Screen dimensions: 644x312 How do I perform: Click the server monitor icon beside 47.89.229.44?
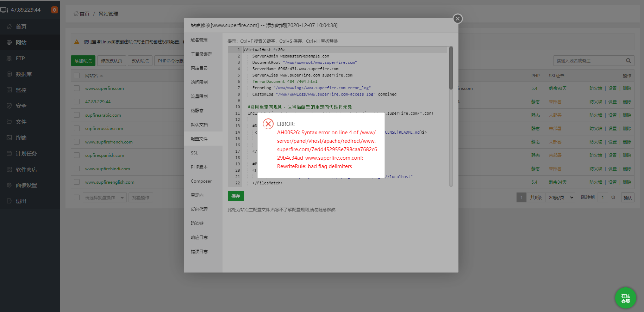tap(4, 10)
